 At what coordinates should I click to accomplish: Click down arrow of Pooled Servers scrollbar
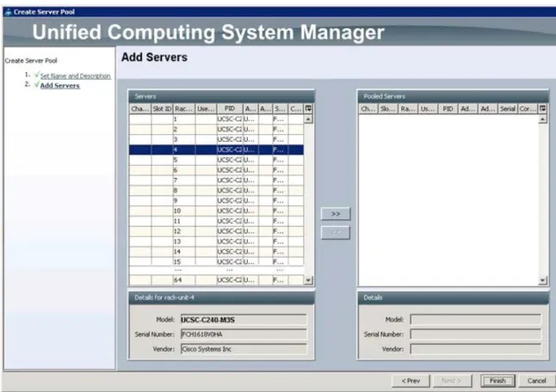542,280
